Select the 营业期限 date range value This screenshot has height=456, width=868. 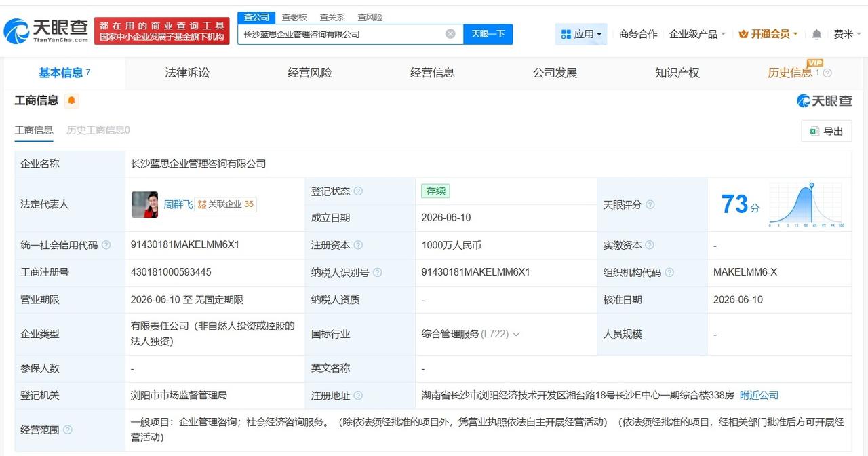point(187,299)
